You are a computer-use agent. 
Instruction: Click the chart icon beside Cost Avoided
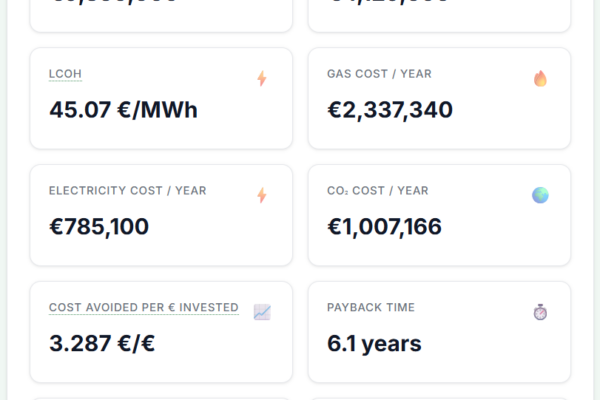coord(262,312)
